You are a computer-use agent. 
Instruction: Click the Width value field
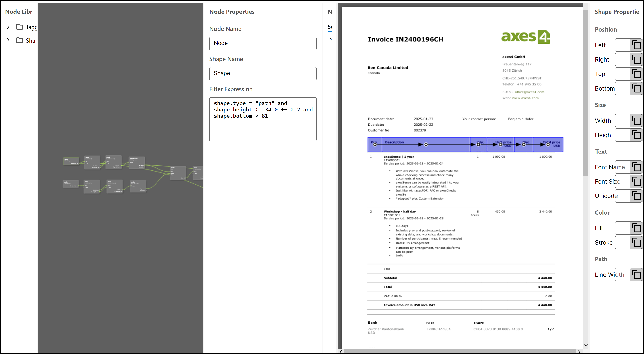tap(623, 121)
